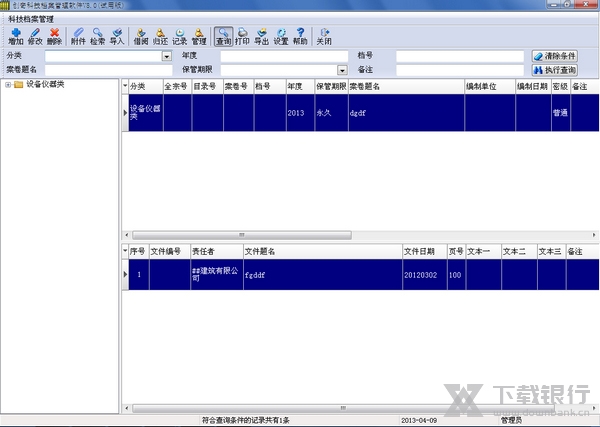This screenshot has width=600, height=427.
Task: Click the 导入 (Import) toolbar icon
Action: (117, 38)
